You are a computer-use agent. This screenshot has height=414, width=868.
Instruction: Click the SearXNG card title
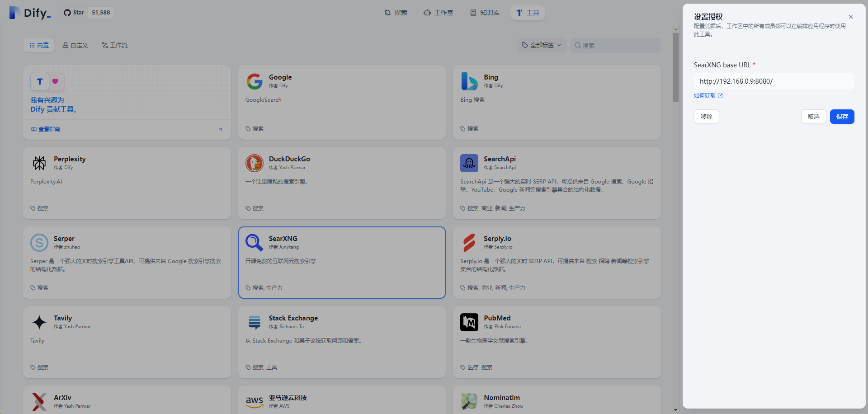pyautogui.click(x=283, y=239)
